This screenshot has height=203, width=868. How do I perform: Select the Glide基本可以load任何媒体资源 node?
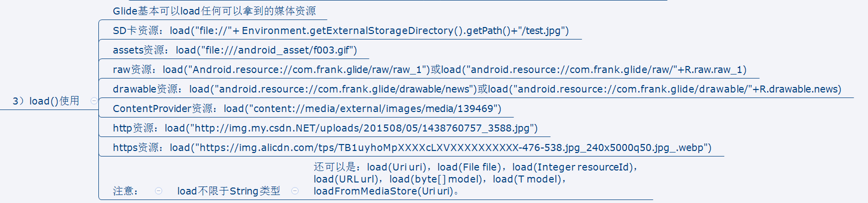tap(214, 11)
